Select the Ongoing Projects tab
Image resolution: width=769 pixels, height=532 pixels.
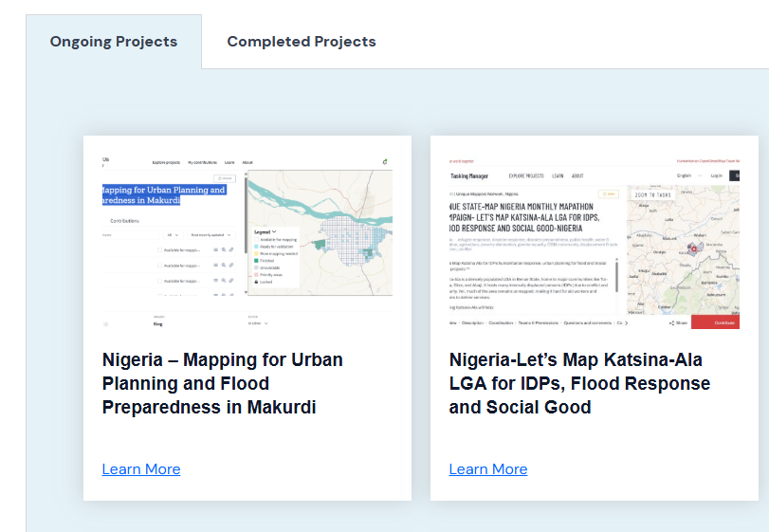tap(114, 42)
